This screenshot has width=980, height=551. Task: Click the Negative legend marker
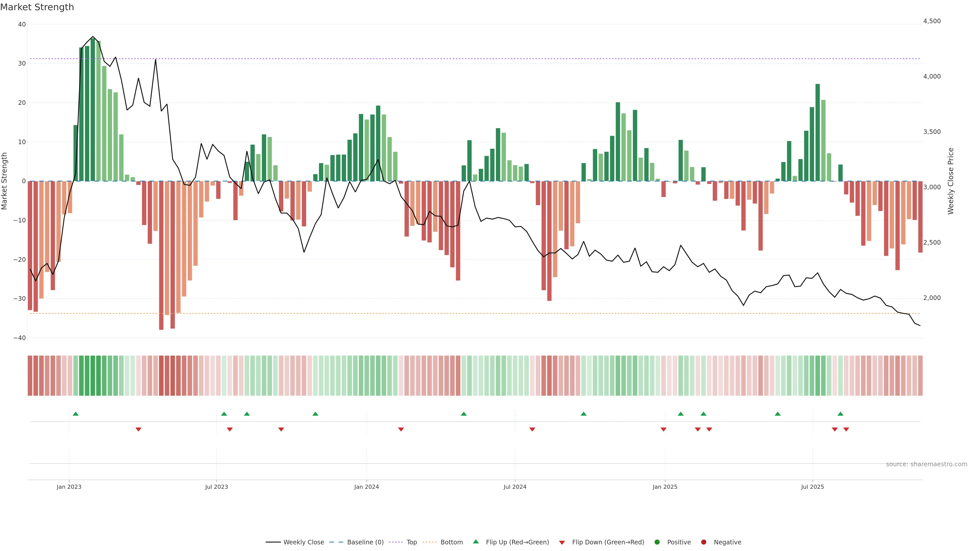tap(703, 542)
